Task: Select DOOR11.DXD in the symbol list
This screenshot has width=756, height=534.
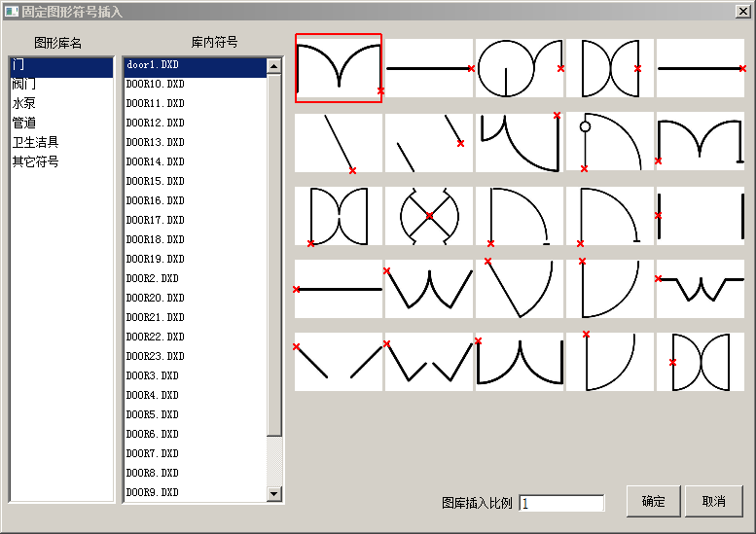Action: [x=196, y=103]
